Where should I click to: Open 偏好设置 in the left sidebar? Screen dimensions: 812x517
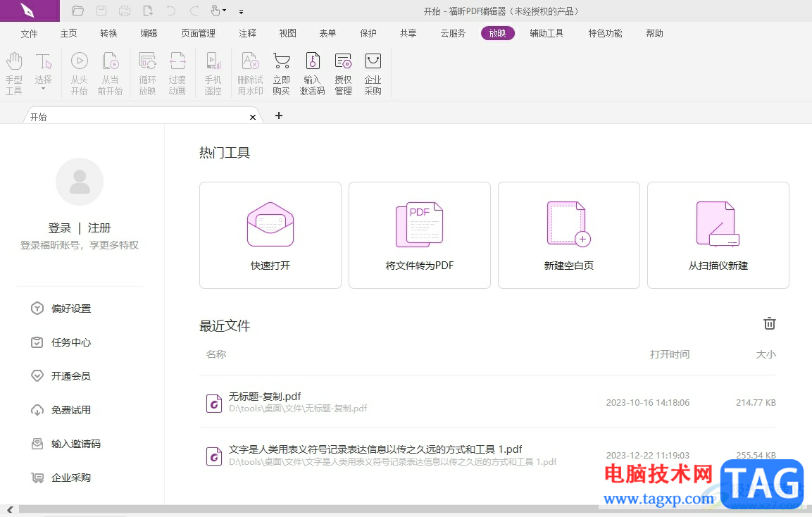[x=70, y=309]
